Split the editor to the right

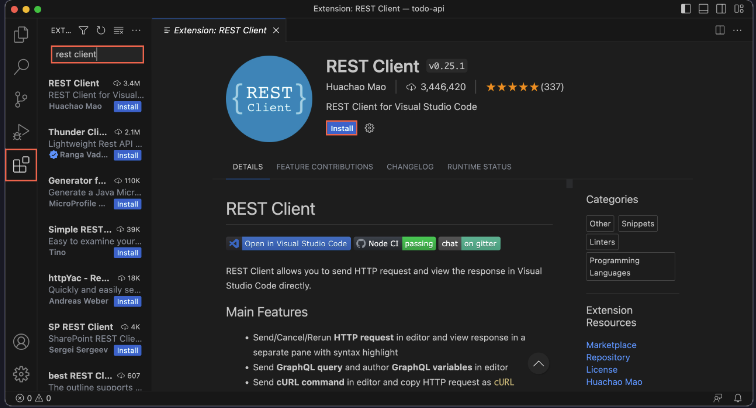[720, 30]
